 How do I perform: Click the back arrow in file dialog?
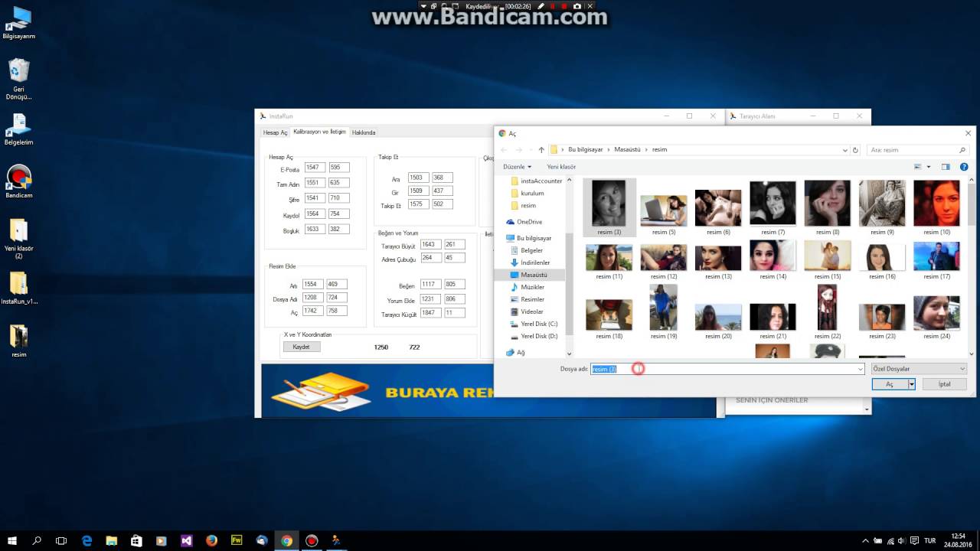(x=504, y=150)
